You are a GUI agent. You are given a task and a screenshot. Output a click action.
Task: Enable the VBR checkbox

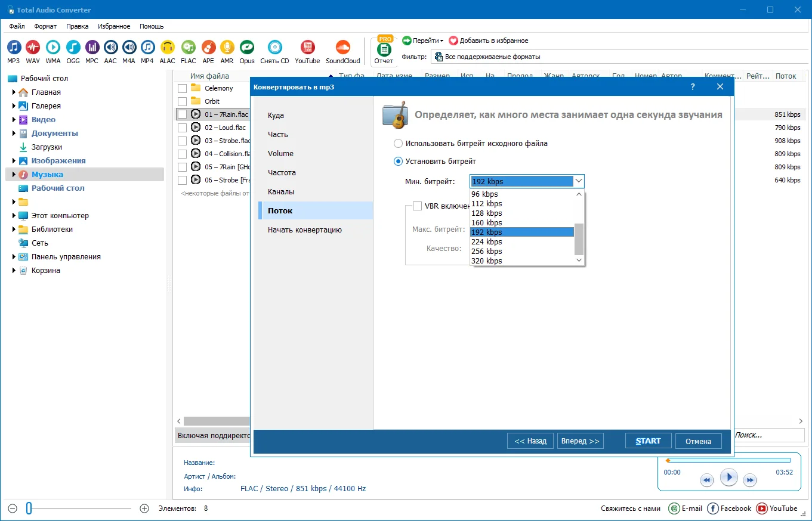point(417,206)
